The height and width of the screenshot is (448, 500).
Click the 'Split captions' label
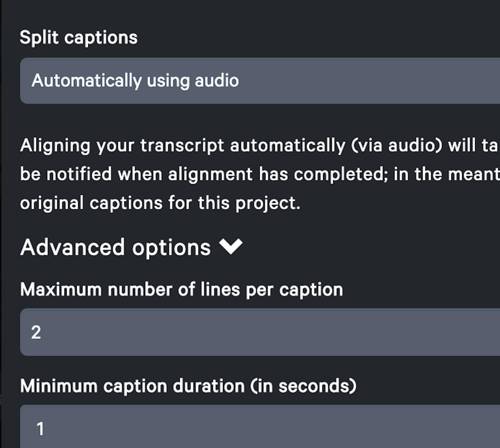pos(79,38)
